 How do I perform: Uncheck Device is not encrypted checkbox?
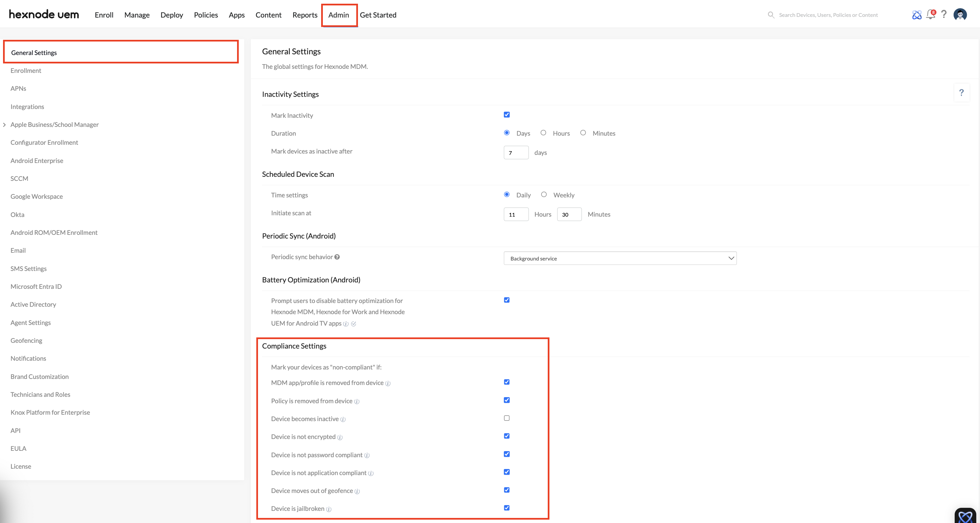507,436
